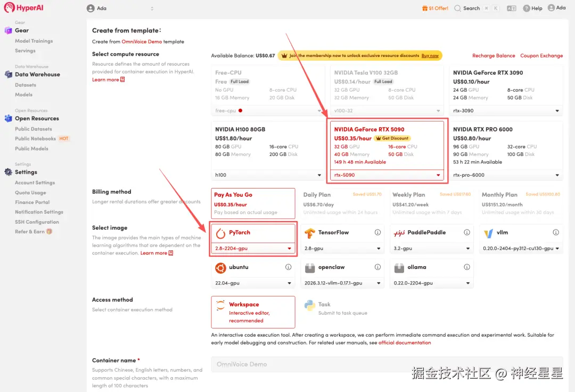Open Public Notebooks in the sidebar
This screenshot has height=392, width=575.
point(35,138)
